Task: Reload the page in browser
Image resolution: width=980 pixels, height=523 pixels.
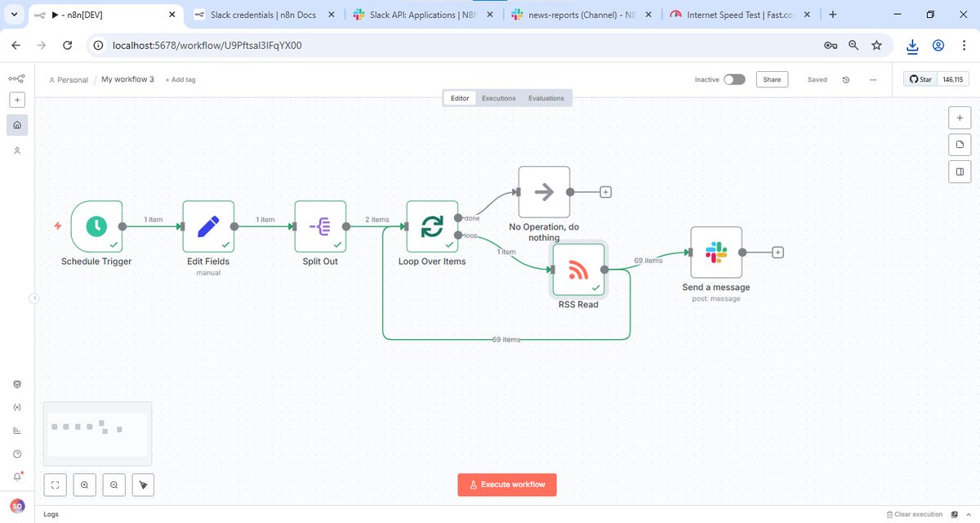Action: 68,46
